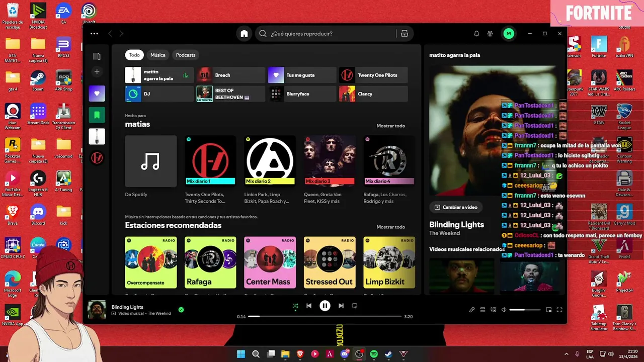Open Liked Songs in the sidebar
The image size is (644, 362).
(97, 94)
